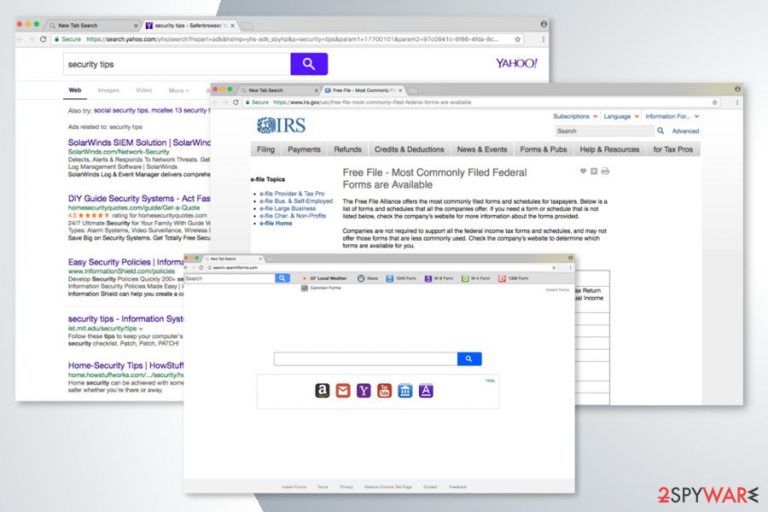Open the IRS Payments menu
The image size is (768, 512).
304,149
